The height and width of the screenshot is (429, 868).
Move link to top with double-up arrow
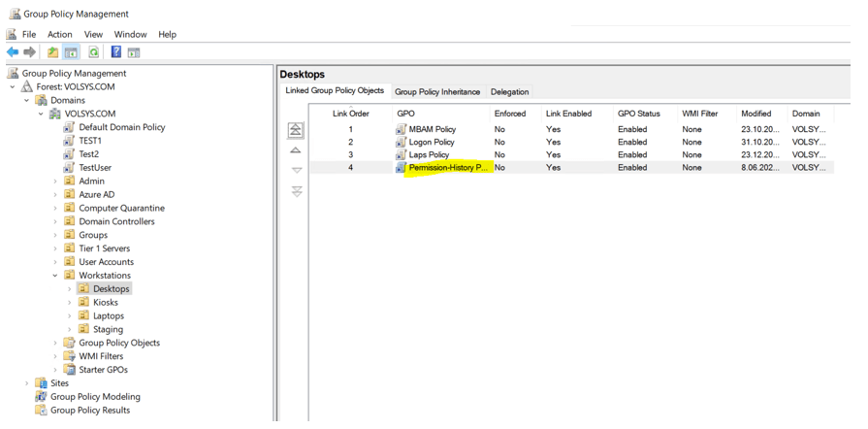[x=296, y=130]
